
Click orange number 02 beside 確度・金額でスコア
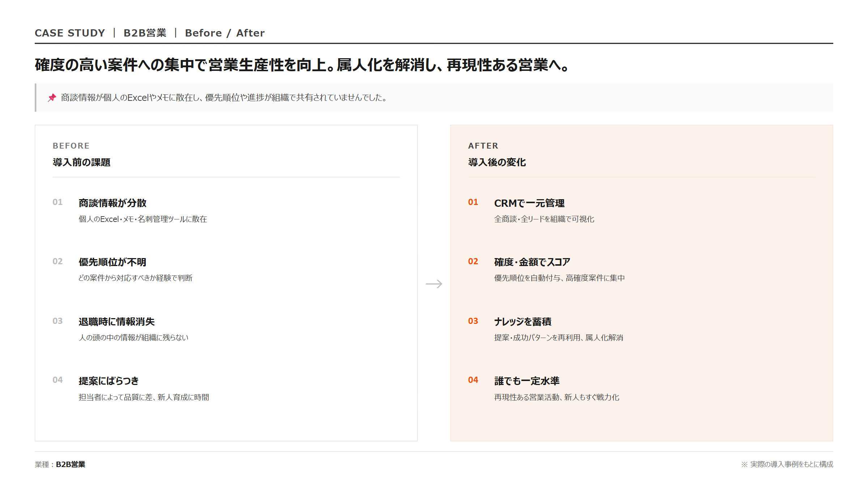[x=473, y=261]
